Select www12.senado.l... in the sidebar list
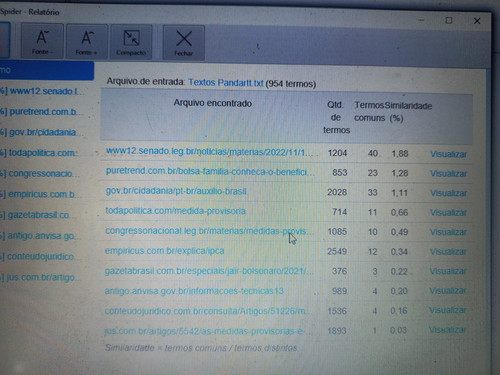The image size is (500, 375). click(x=42, y=91)
